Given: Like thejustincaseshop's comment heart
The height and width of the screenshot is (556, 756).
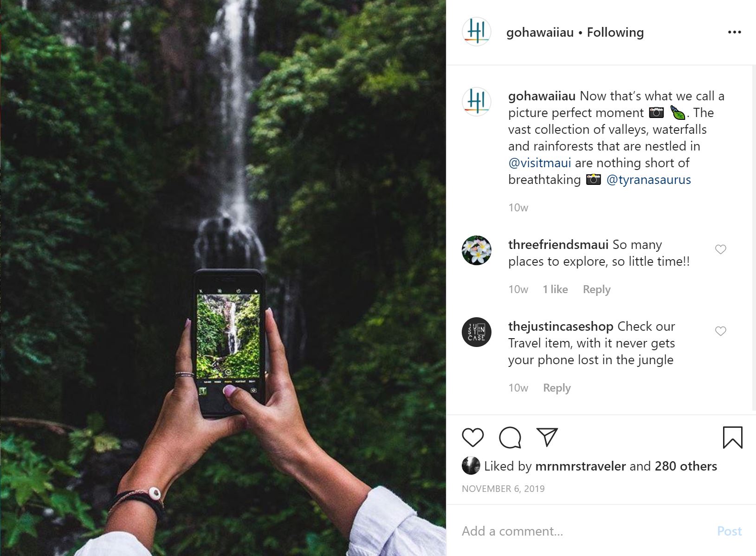Looking at the screenshot, I should tap(720, 331).
